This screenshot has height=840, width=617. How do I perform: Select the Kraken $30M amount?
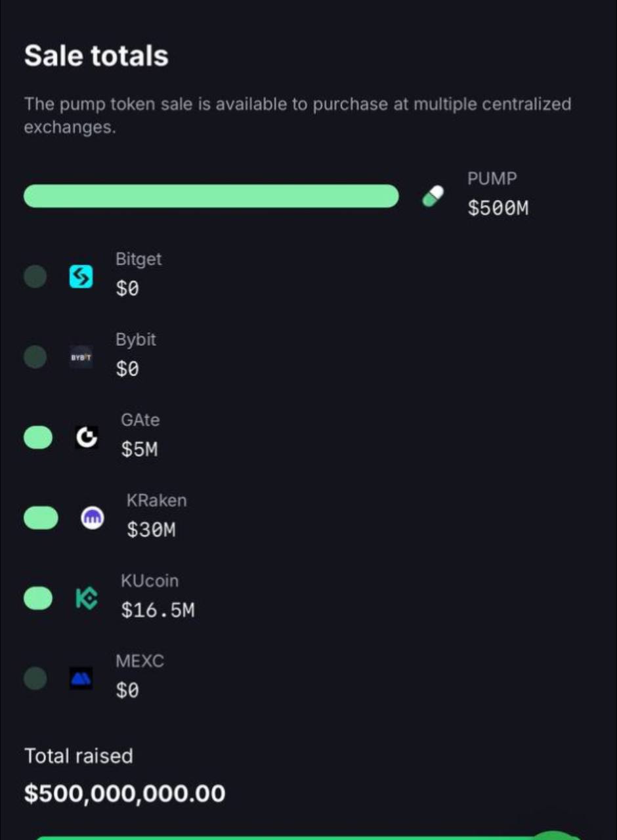tap(151, 530)
